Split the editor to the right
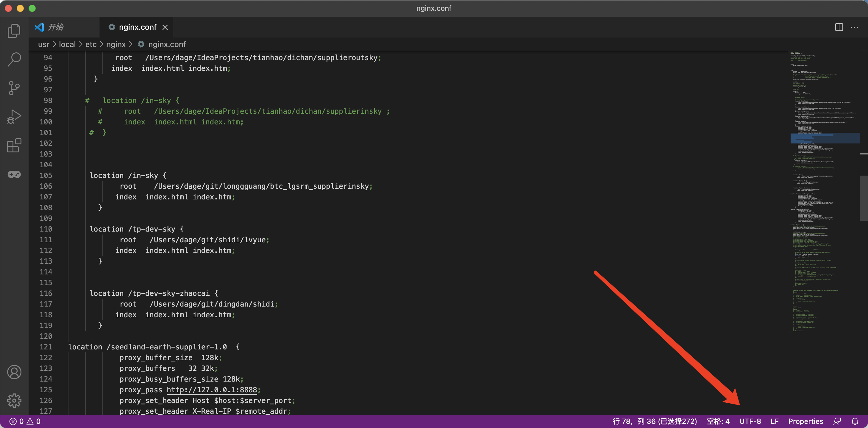Screen dimensions: 868x428 click(x=839, y=27)
